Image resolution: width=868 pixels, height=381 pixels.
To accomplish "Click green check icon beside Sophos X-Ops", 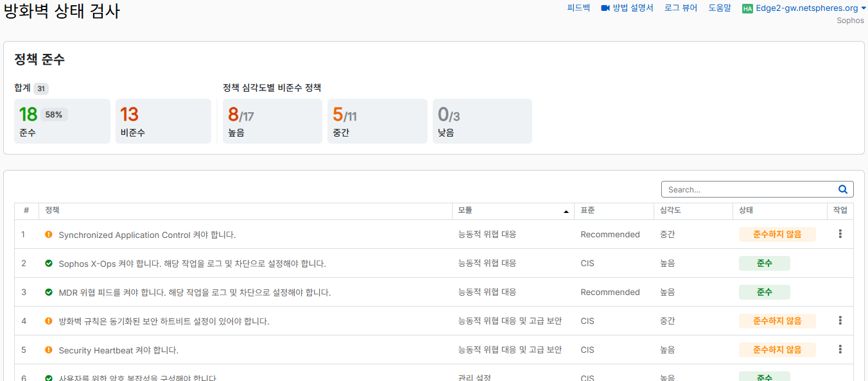I will click(x=49, y=264).
